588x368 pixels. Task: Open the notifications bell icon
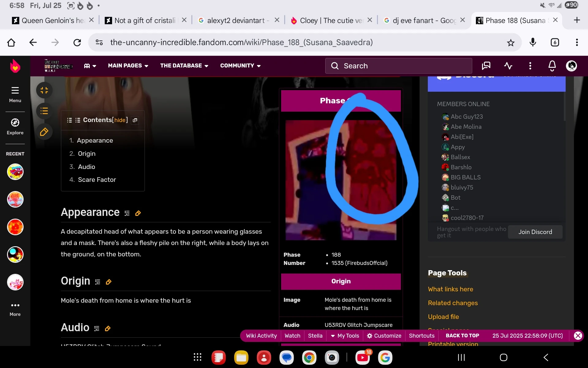pos(552,66)
